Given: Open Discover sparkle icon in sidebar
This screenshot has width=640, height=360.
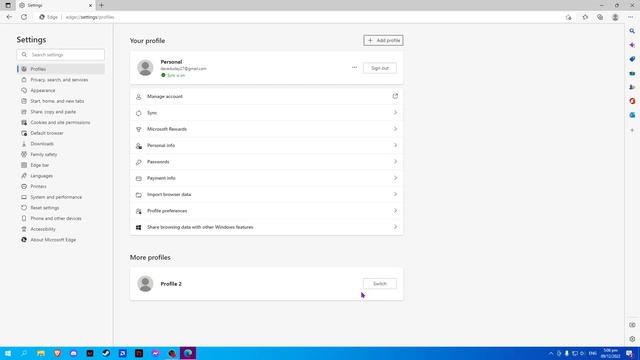Looking at the screenshot, I should [632, 45].
